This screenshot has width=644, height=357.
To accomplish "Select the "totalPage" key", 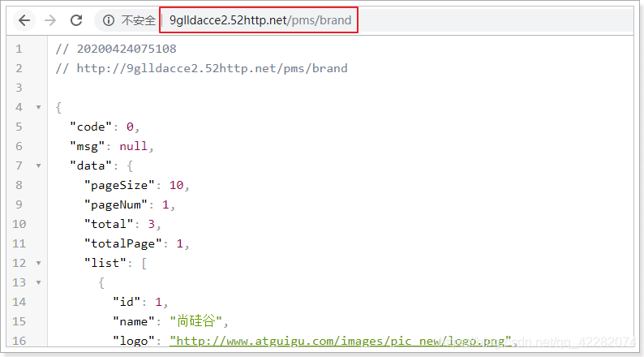I will [122, 243].
